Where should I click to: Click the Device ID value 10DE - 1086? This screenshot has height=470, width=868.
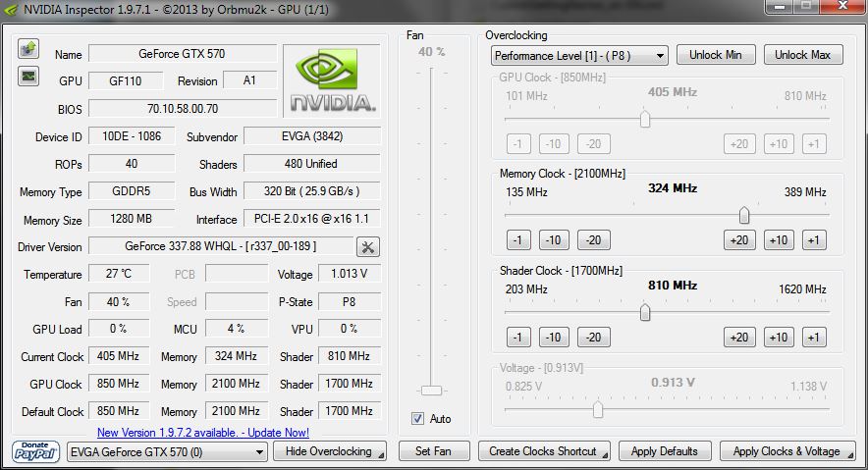pyautogui.click(x=132, y=136)
